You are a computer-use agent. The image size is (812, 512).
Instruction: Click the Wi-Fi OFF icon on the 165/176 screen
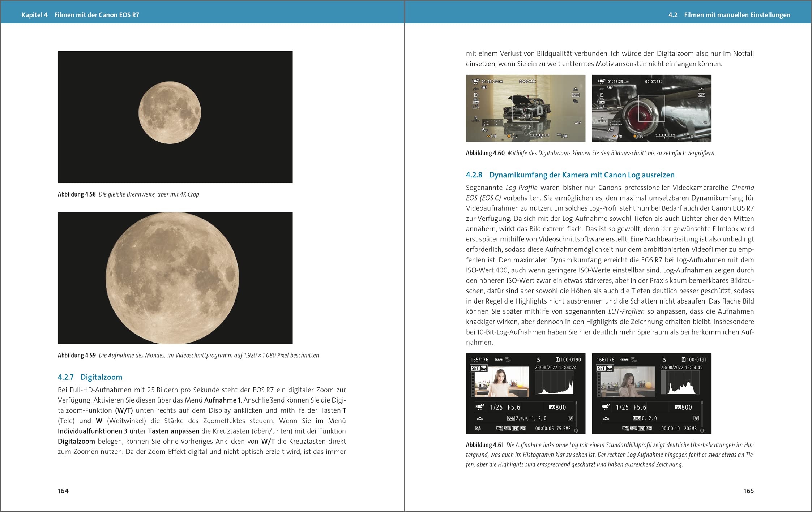click(508, 360)
